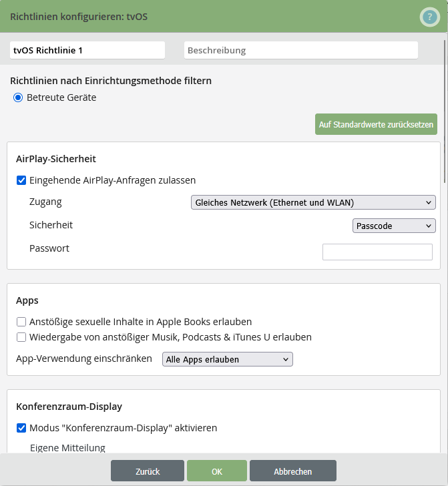Screen dimensions: 448x486
Task: Open the Zugang network dropdown
Action: tap(312, 202)
